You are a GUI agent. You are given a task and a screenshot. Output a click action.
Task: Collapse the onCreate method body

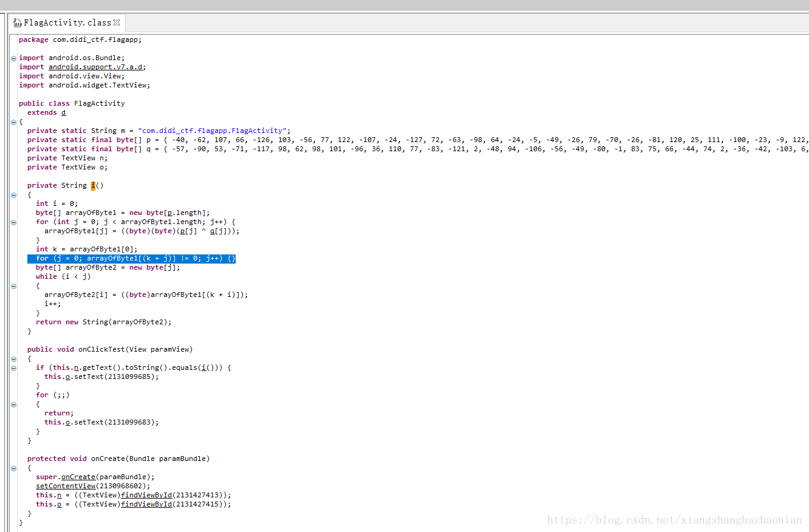pyautogui.click(x=13, y=467)
